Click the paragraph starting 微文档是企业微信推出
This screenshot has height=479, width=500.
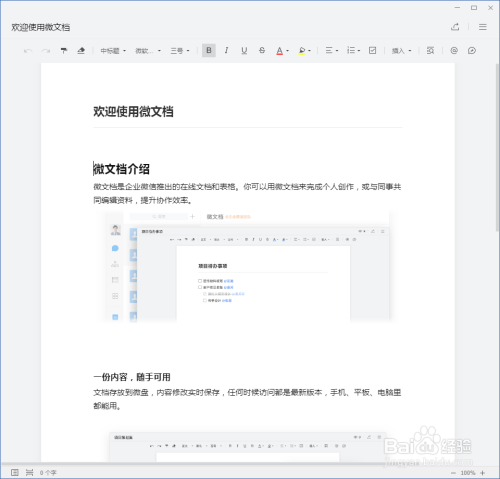(x=247, y=193)
